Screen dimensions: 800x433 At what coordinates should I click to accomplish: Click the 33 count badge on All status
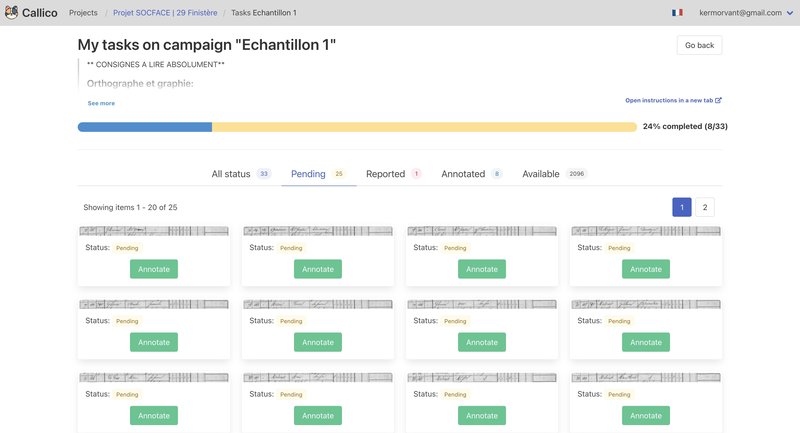(264, 174)
